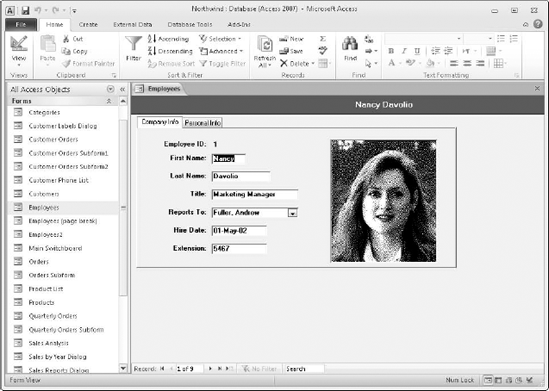Open Customer Phone List form
Image resolution: width=549 pixels, height=391 pixels.
tap(58, 180)
